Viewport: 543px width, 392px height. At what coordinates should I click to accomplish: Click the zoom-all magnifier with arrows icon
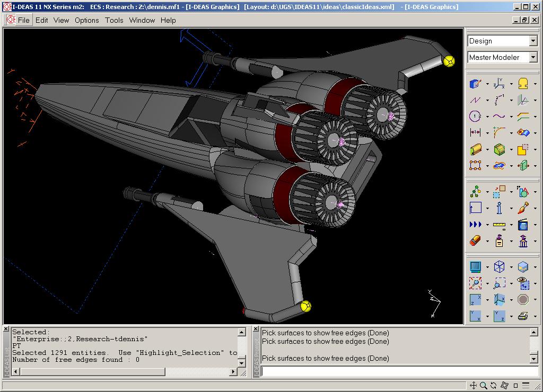pos(475,283)
